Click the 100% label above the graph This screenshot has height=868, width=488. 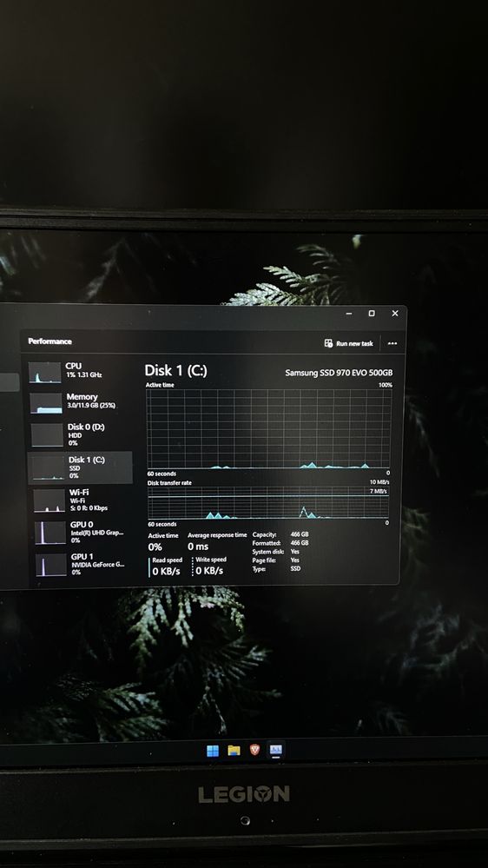click(x=386, y=385)
